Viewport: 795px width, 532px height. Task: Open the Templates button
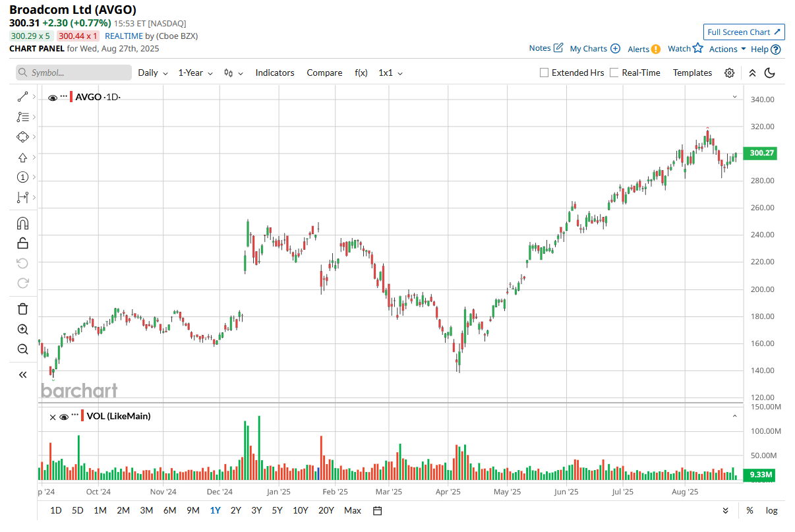click(x=692, y=73)
